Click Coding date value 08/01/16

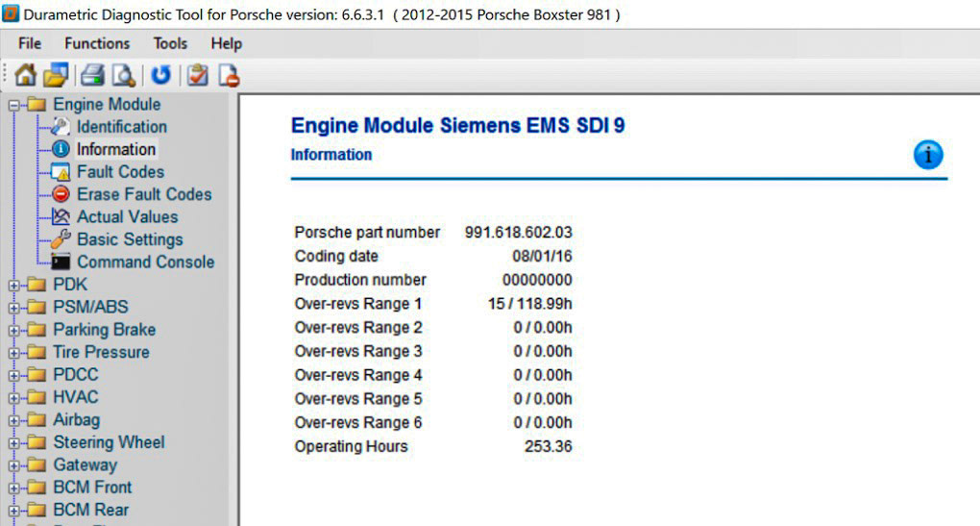click(x=542, y=257)
